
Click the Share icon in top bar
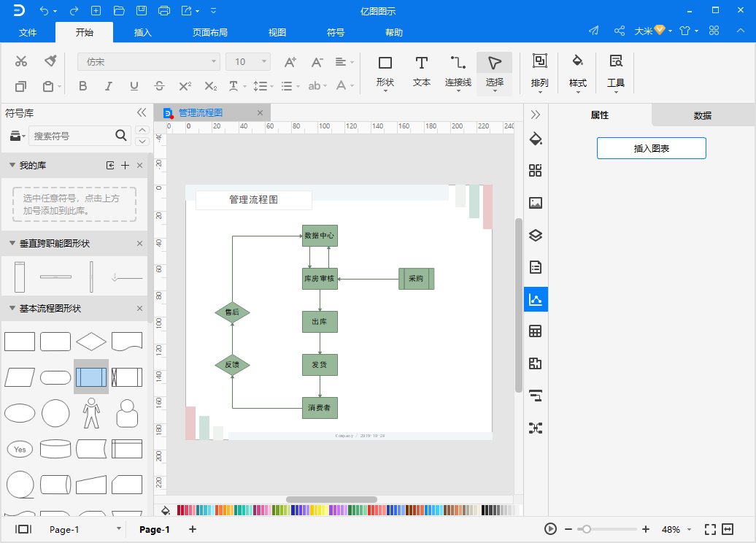(x=620, y=31)
